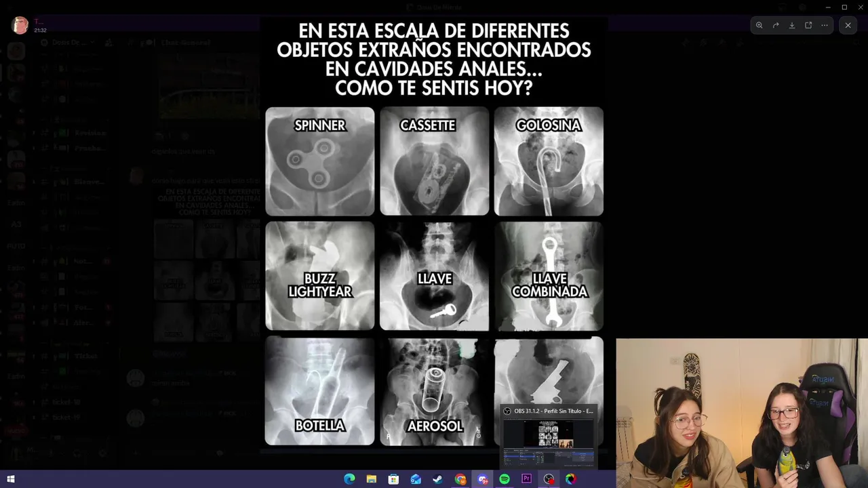
Task: Click the LLAVE x-ray tile
Action: [434, 276]
